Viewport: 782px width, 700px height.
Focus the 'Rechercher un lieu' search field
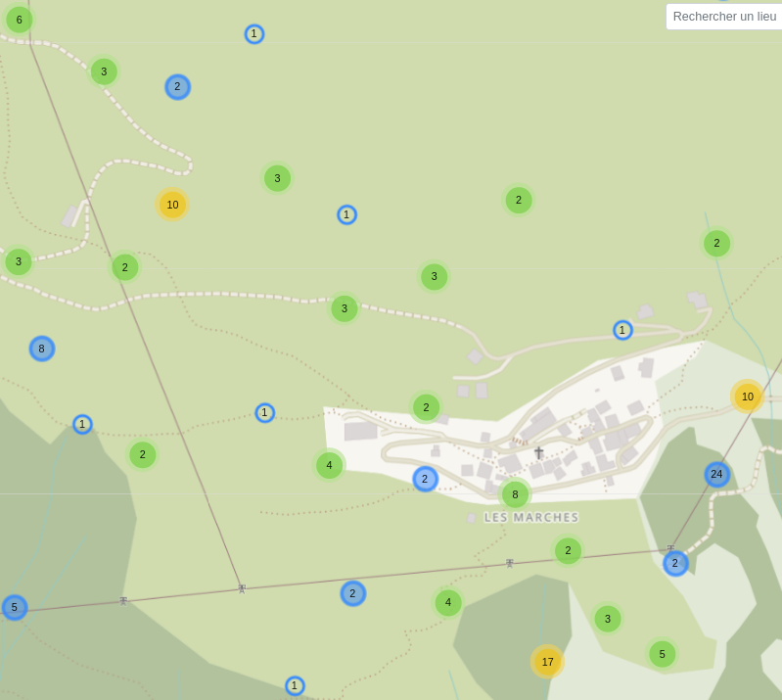(724, 17)
